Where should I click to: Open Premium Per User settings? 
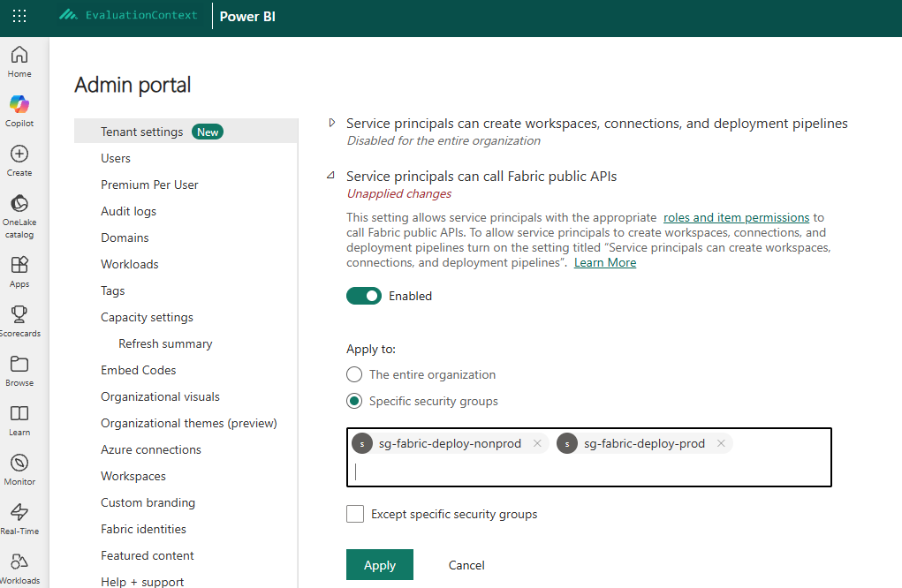point(149,185)
